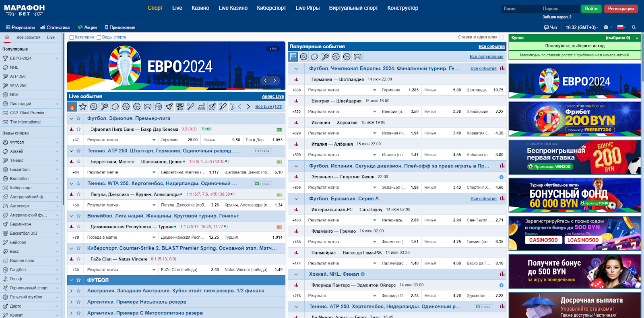Viewport: 644px width, 318px height.
Task: Open the Казино tab in top navigation
Action: coord(200,8)
